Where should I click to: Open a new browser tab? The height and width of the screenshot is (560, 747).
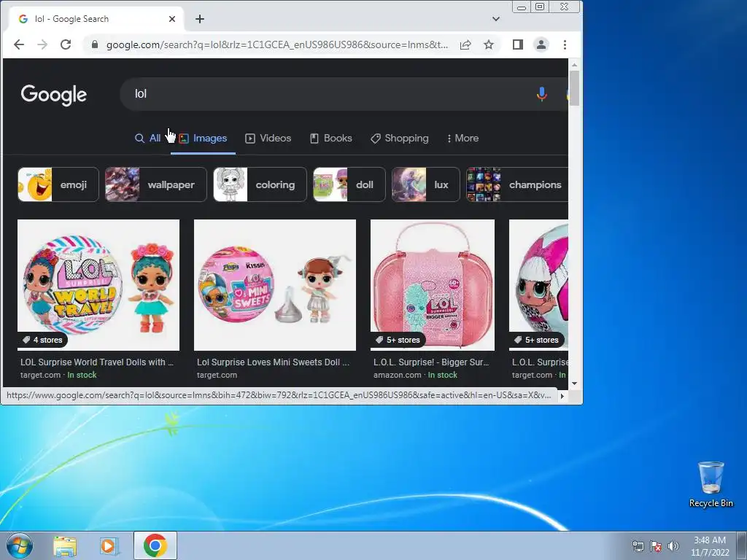[200, 19]
